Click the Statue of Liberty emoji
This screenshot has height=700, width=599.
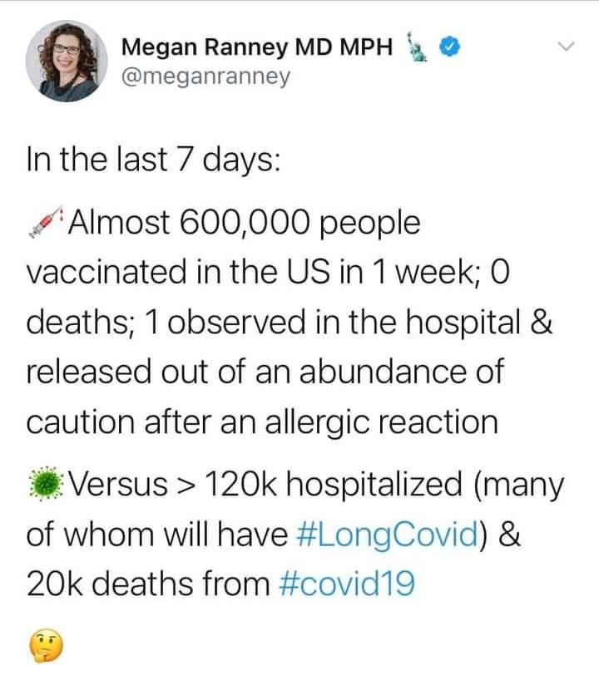pos(418,47)
